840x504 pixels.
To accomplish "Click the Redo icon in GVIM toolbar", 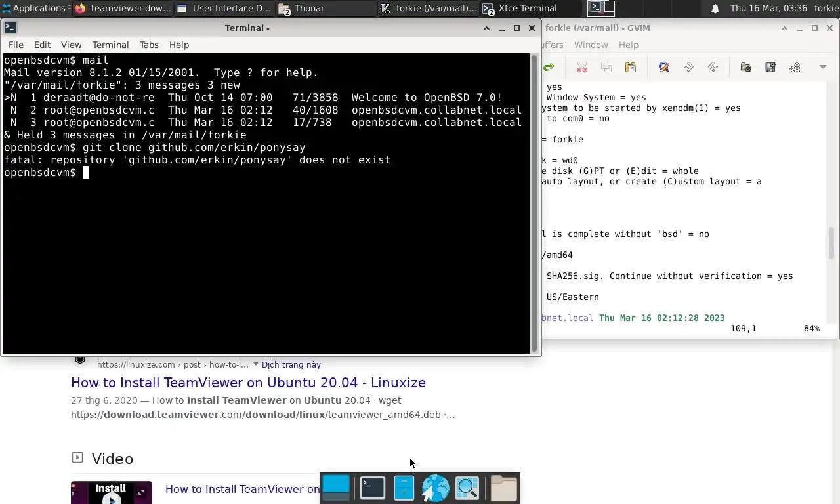I will (x=549, y=67).
